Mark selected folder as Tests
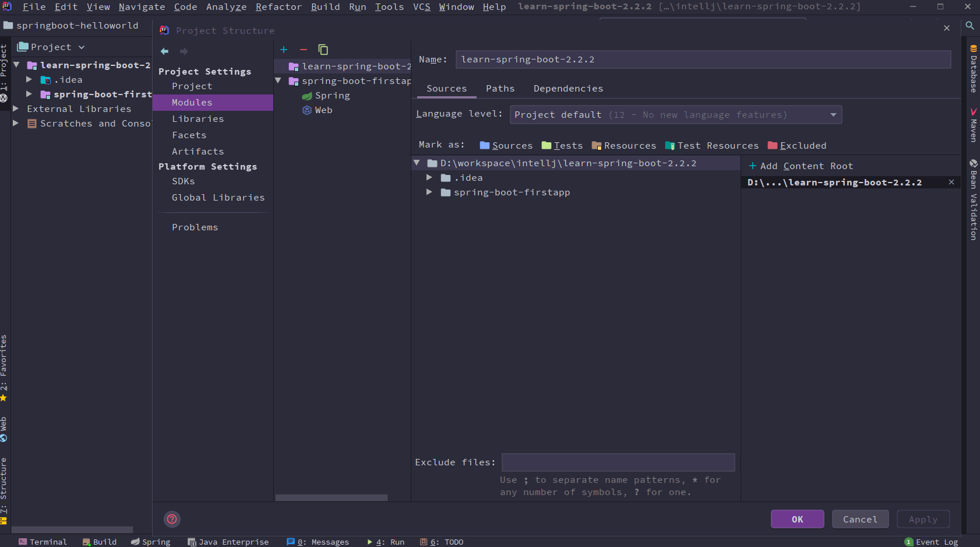 pos(567,145)
